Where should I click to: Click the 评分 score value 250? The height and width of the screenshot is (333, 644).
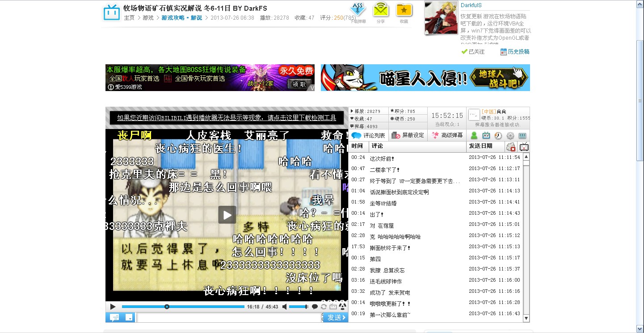pos(338,18)
